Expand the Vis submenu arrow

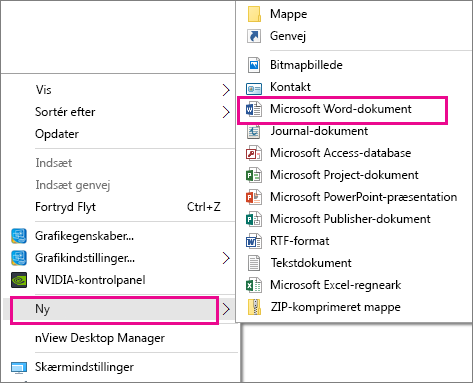[226, 90]
